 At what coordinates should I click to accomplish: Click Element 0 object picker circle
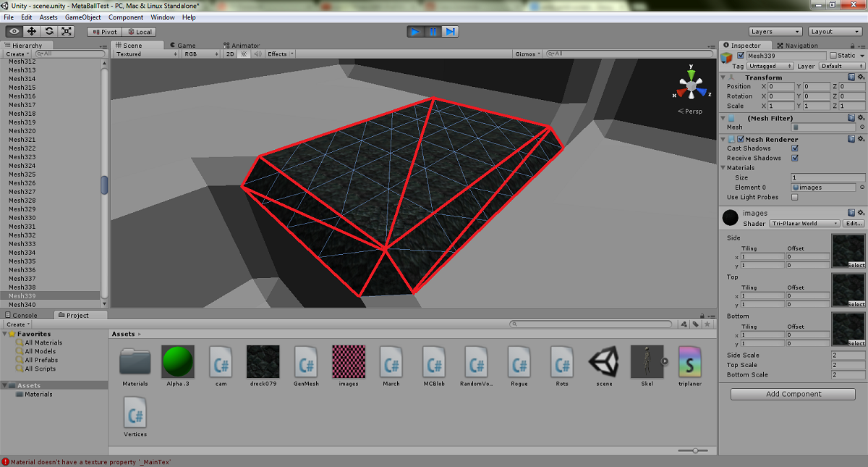pyautogui.click(x=861, y=188)
